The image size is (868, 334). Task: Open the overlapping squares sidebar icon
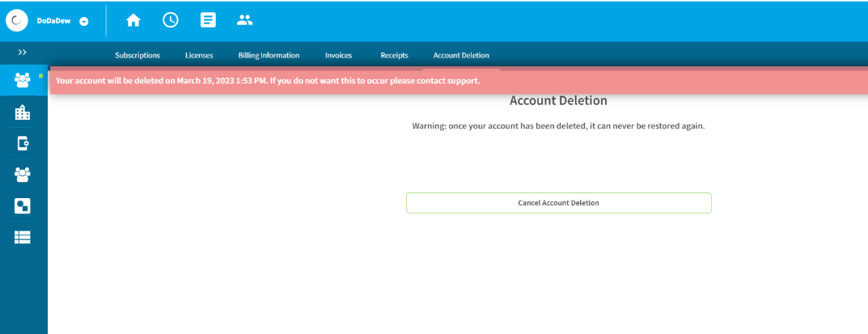(x=23, y=206)
